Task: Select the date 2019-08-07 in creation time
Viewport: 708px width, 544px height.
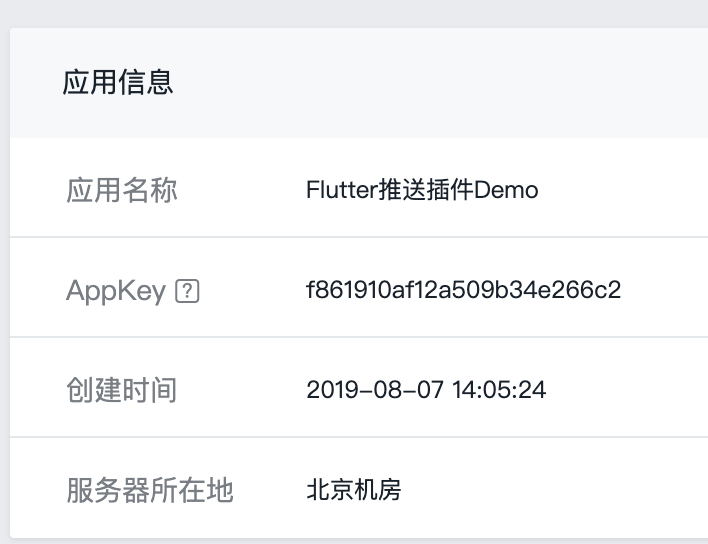Action: point(375,390)
